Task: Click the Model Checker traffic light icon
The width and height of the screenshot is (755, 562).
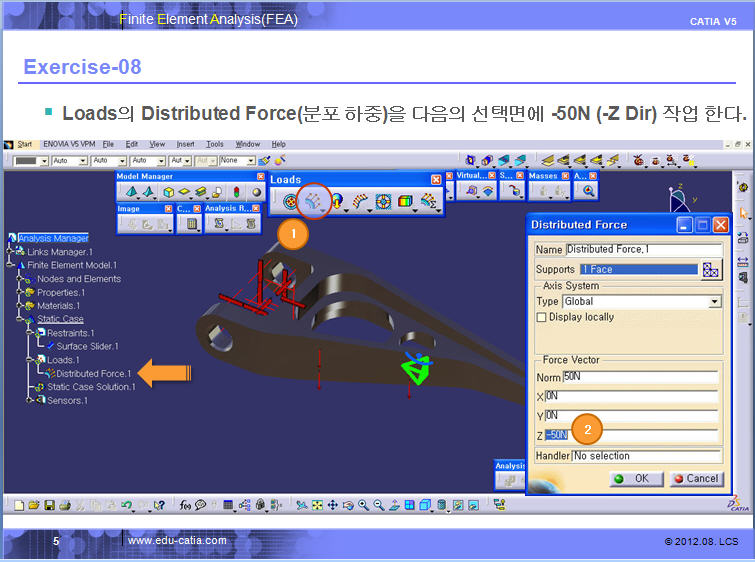Action: [x=236, y=193]
